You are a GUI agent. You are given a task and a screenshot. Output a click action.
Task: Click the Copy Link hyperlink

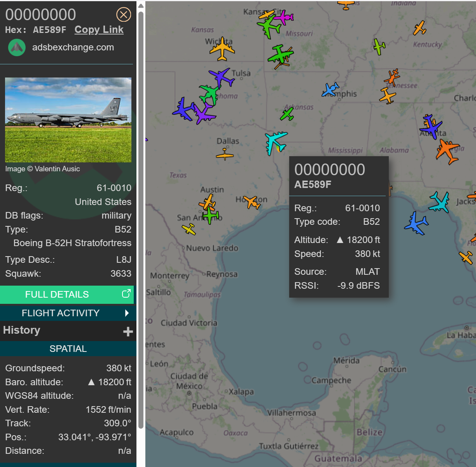[x=99, y=30]
